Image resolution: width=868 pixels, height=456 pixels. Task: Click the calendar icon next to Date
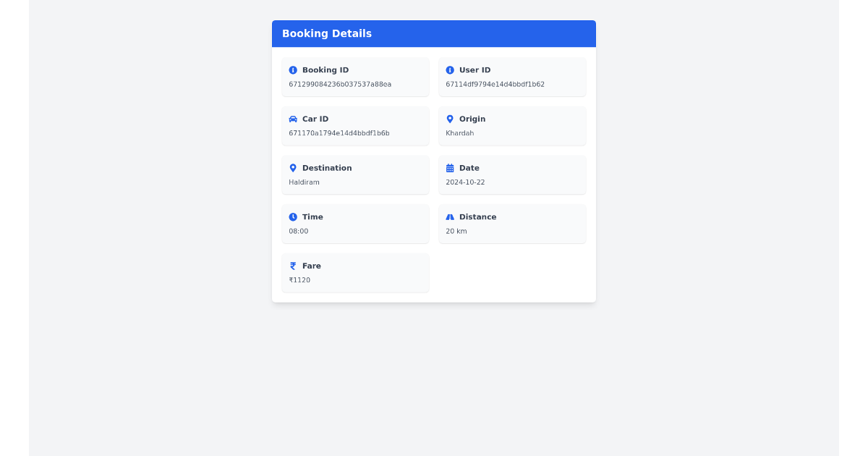(449, 167)
